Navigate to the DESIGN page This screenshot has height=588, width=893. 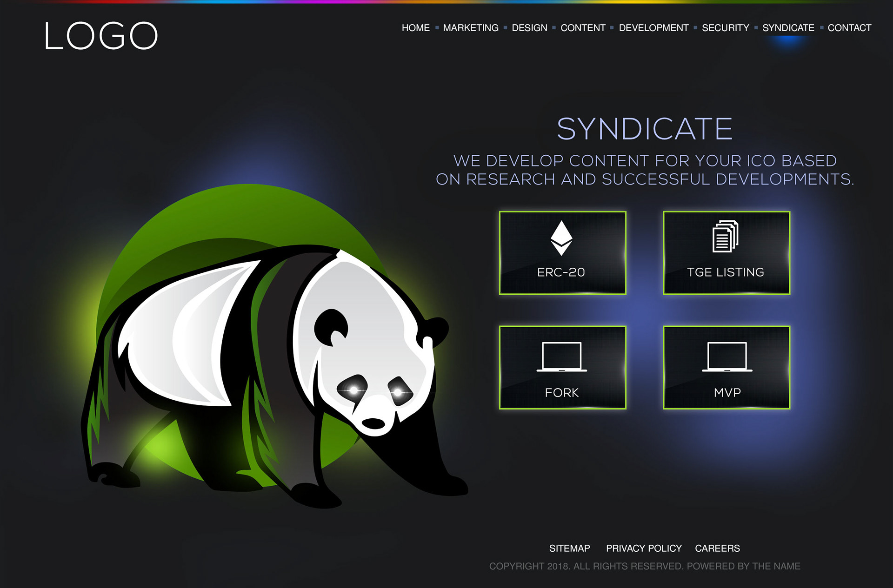click(x=529, y=28)
